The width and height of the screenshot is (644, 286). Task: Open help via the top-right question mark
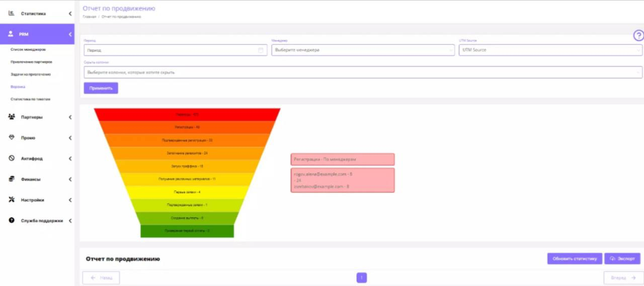pos(638,35)
